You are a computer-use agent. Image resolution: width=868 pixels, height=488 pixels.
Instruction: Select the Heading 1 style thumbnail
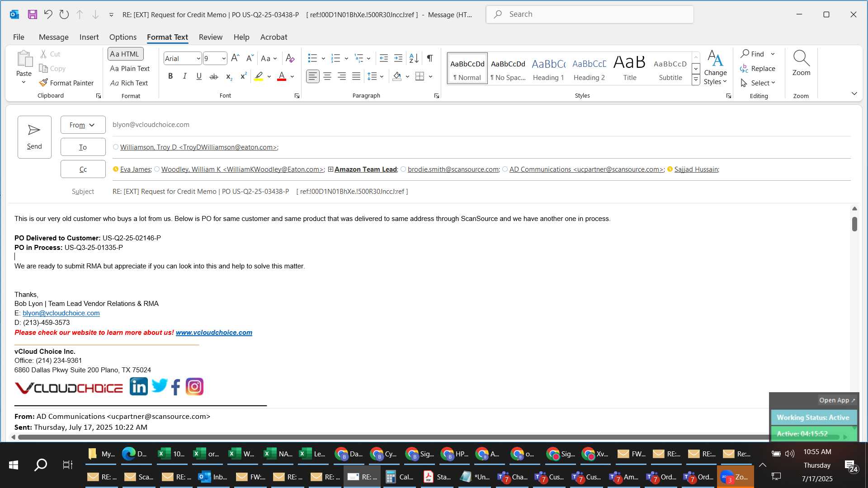[548, 68]
